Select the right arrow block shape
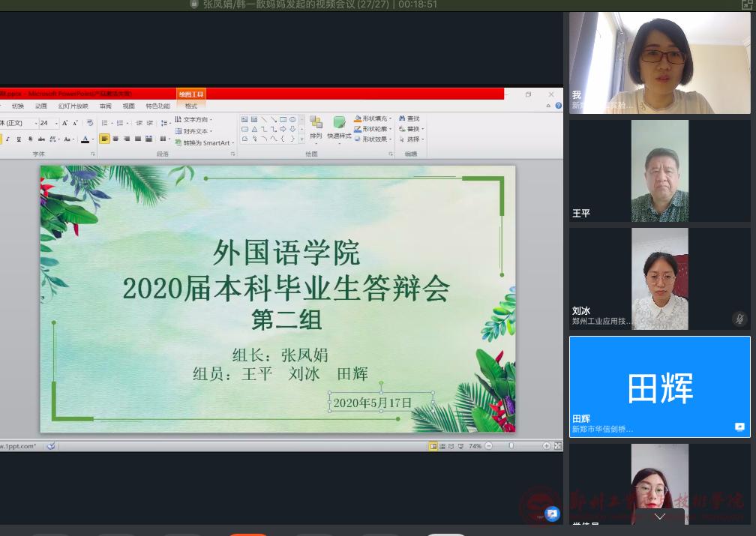The height and width of the screenshot is (536, 756). point(283,129)
